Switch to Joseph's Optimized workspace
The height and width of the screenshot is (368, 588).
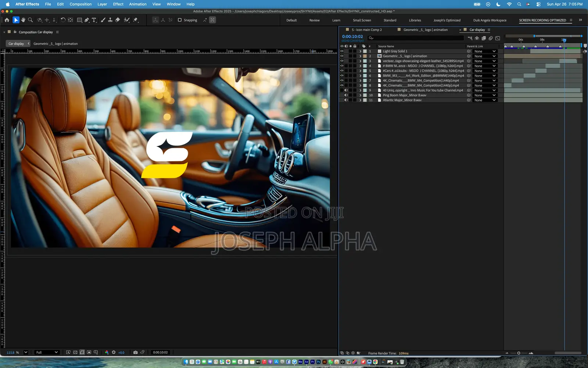pos(447,20)
